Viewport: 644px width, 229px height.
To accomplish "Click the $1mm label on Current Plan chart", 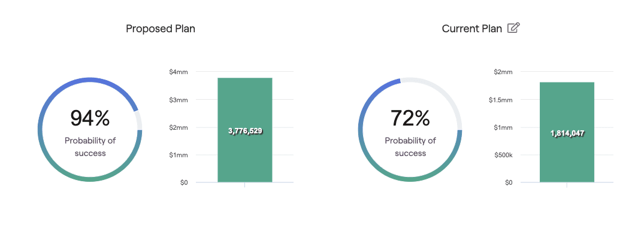I will tap(503, 127).
